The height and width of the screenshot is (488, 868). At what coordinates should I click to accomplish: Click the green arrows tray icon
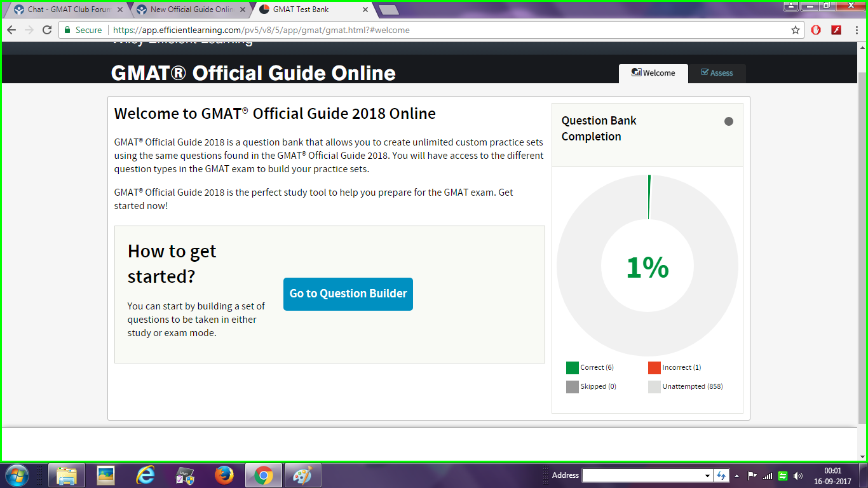(x=783, y=475)
